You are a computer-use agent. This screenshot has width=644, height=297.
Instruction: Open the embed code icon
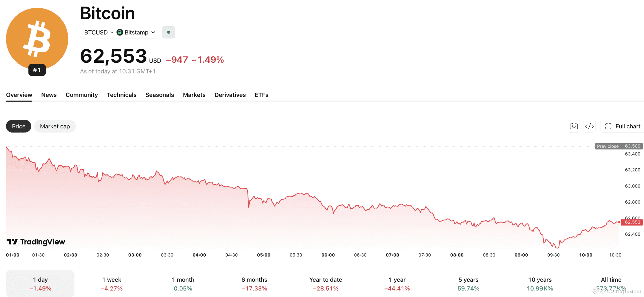point(589,126)
